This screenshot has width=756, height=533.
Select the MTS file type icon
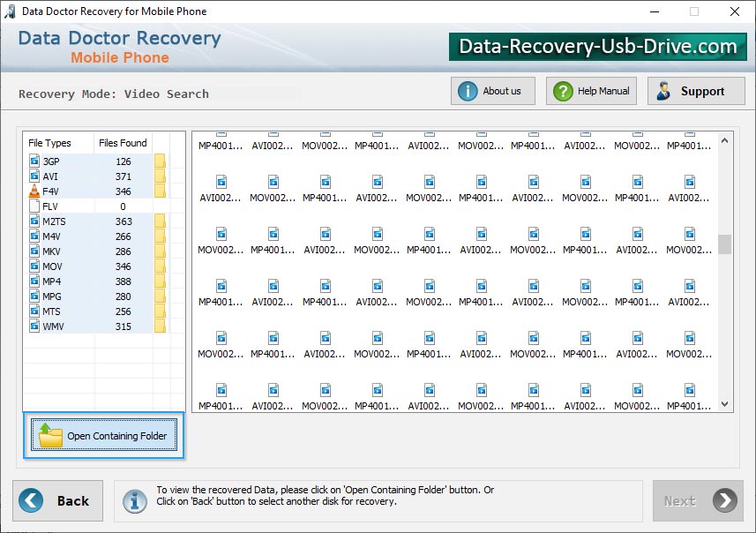coord(34,311)
